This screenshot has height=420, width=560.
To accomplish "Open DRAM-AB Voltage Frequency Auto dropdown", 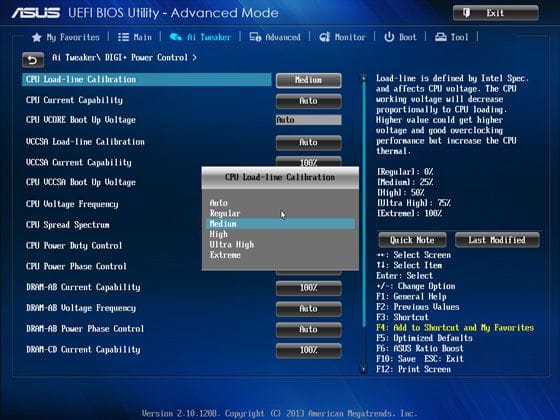I will (x=309, y=309).
